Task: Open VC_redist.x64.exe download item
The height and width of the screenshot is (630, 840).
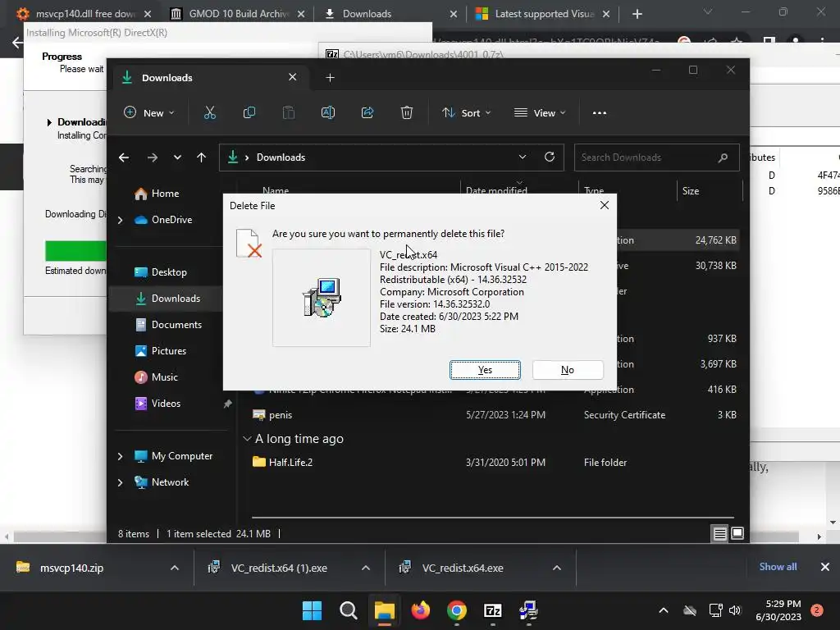Action: coord(462,568)
